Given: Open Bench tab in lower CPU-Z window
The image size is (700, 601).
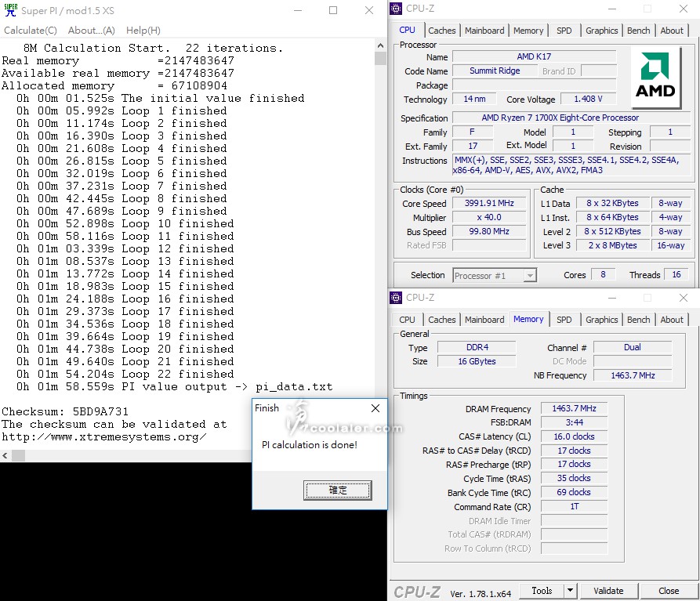Looking at the screenshot, I should [x=638, y=320].
